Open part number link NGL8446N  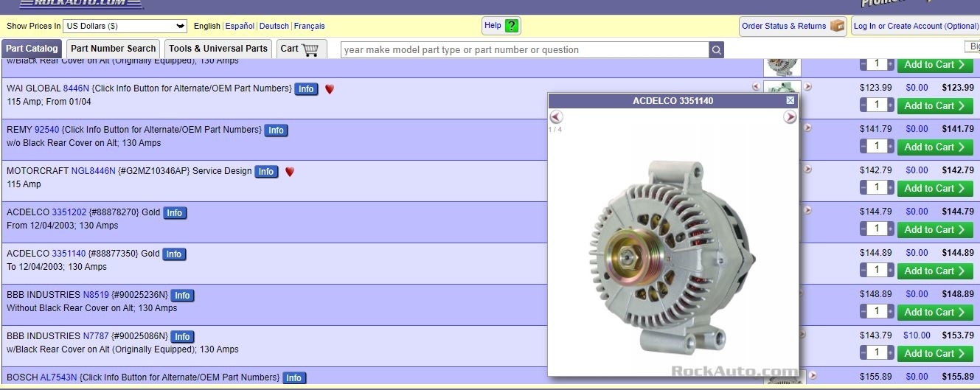point(94,171)
